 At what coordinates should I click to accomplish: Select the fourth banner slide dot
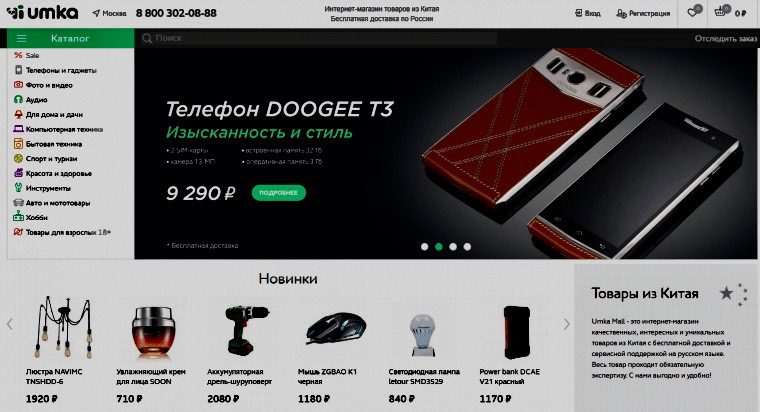tap(467, 247)
